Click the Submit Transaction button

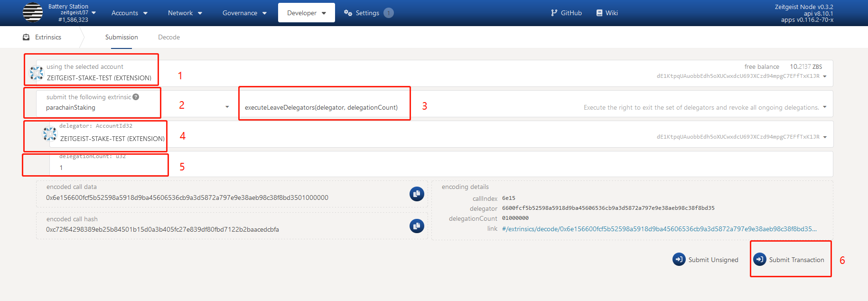790,260
